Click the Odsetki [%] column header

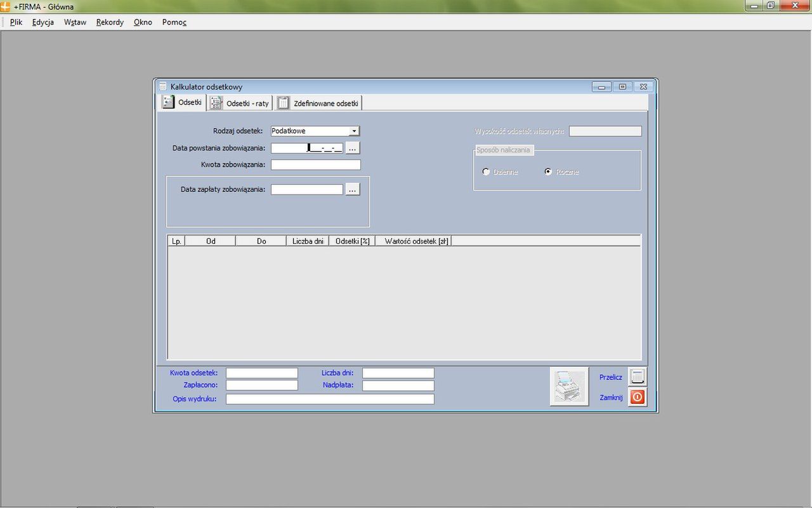352,241
